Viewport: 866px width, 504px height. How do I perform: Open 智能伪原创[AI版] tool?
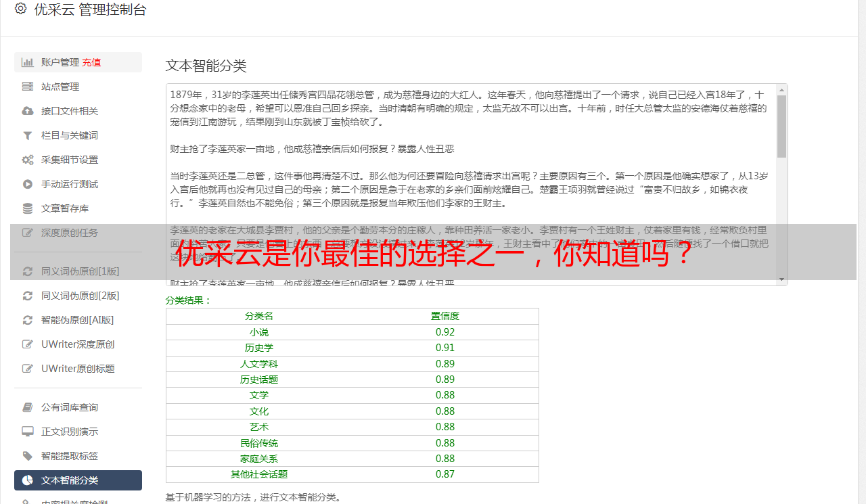[78, 320]
